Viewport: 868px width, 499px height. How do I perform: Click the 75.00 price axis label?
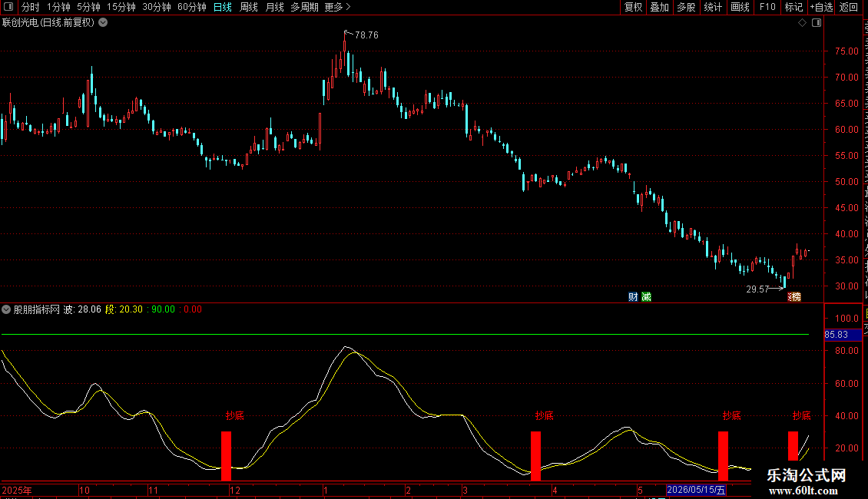[846, 51]
